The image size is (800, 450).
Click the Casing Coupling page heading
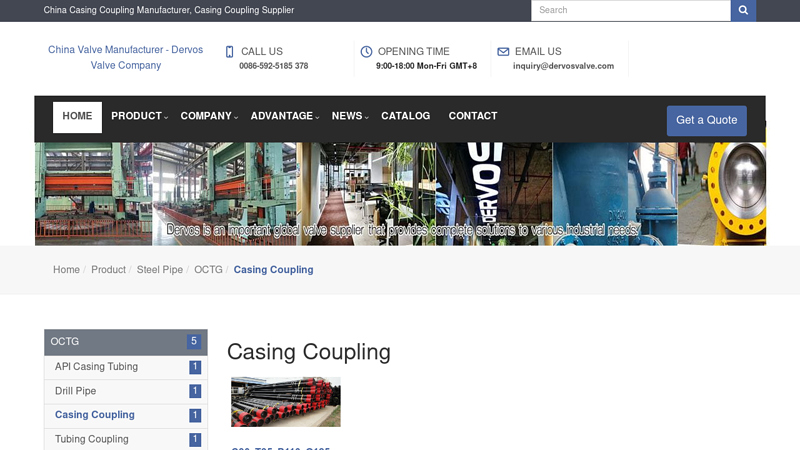click(x=309, y=352)
